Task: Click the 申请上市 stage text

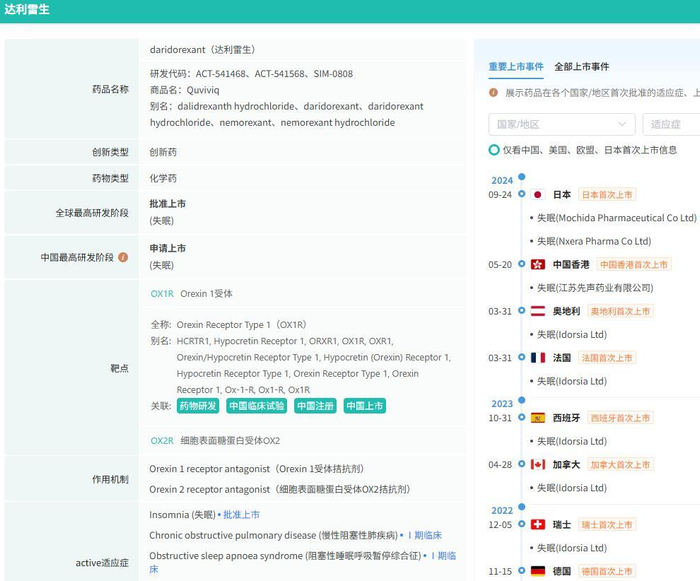Action: [167, 248]
